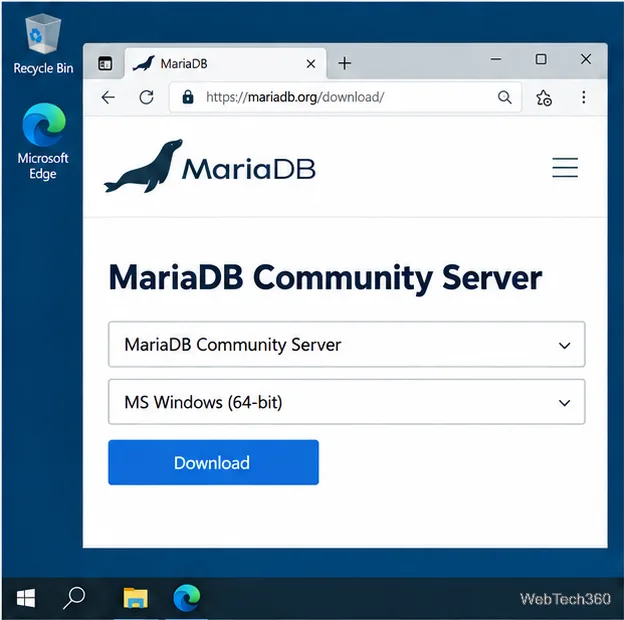
Task: Open the Recycle Bin desktop icon
Action: coord(43,44)
